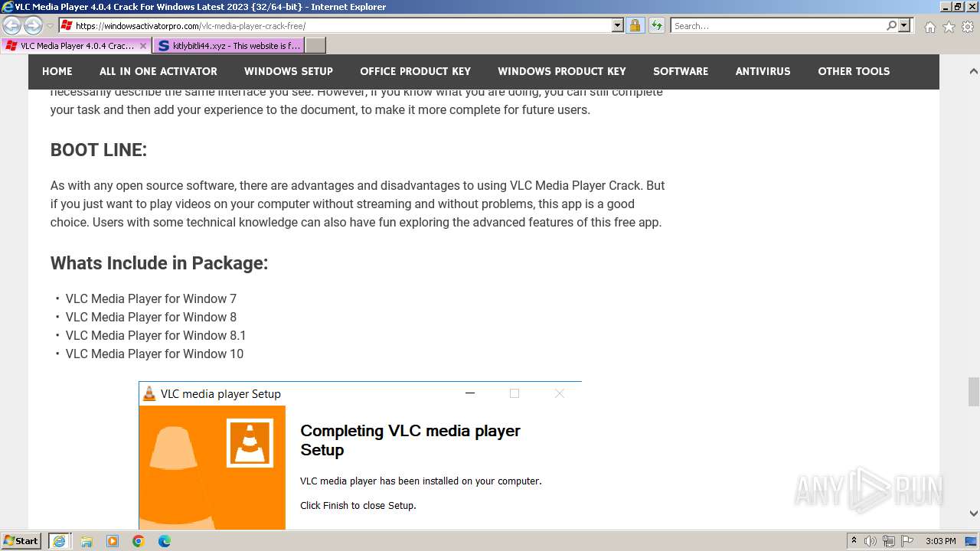The width and height of the screenshot is (980, 551).
Task: Minimize the Internet Explorer window
Action: tap(945, 7)
